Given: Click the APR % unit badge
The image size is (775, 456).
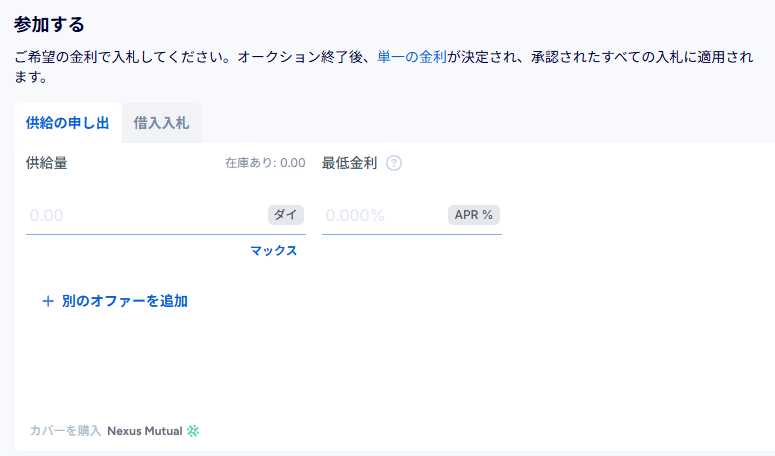Looking at the screenshot, I should pyautogui.click(x=474, y=214).
